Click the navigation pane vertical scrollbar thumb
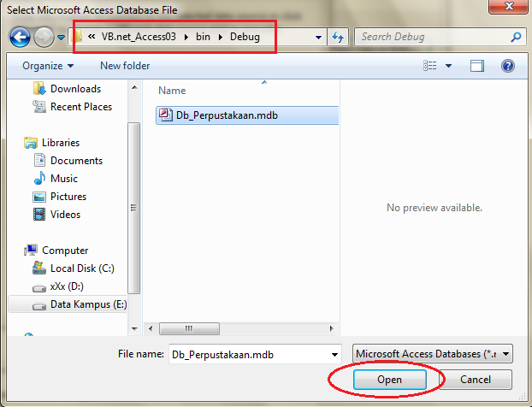Image resolution: width=532 pixels, height=407 pixels. click(x=134, y=208)
